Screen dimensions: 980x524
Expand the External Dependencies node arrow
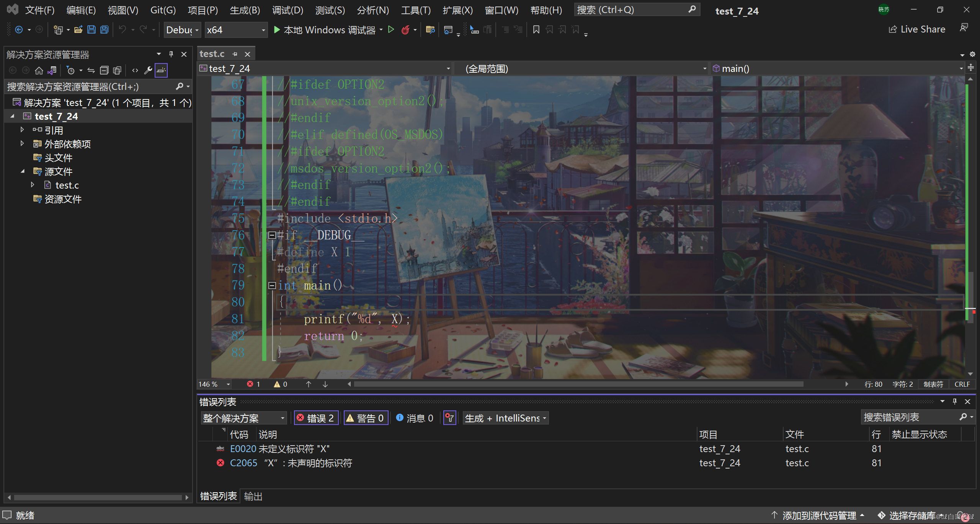click(x=22, y=143)
